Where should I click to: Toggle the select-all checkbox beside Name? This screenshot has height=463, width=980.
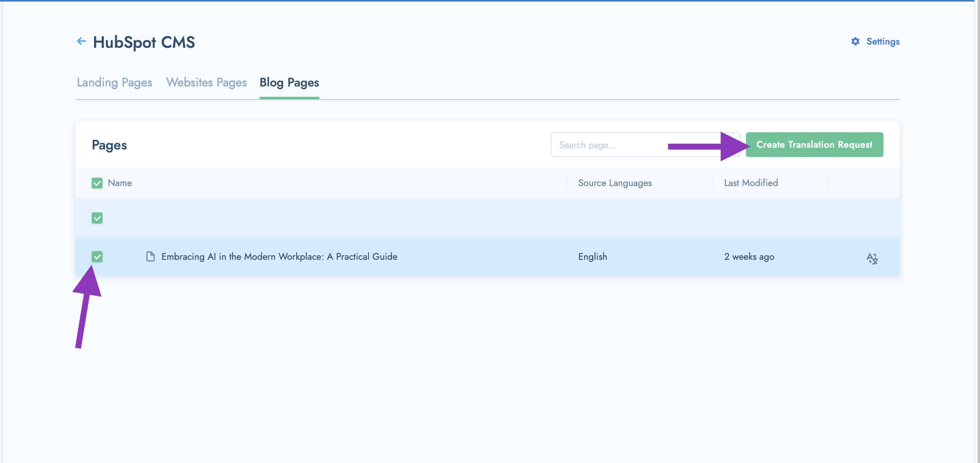click(97, 183)
